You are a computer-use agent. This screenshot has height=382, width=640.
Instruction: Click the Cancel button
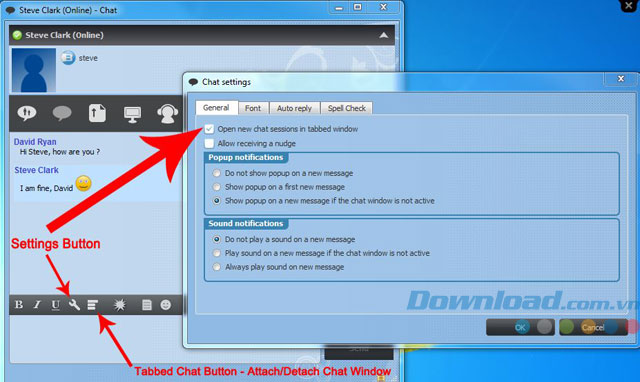tap(593, 327)
